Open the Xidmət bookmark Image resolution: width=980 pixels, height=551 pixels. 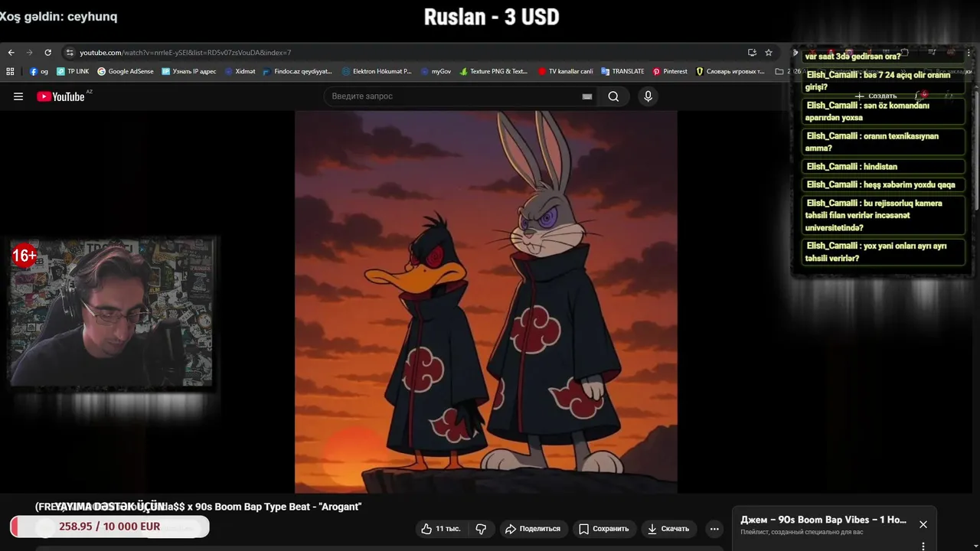click(x=240, y=71)
